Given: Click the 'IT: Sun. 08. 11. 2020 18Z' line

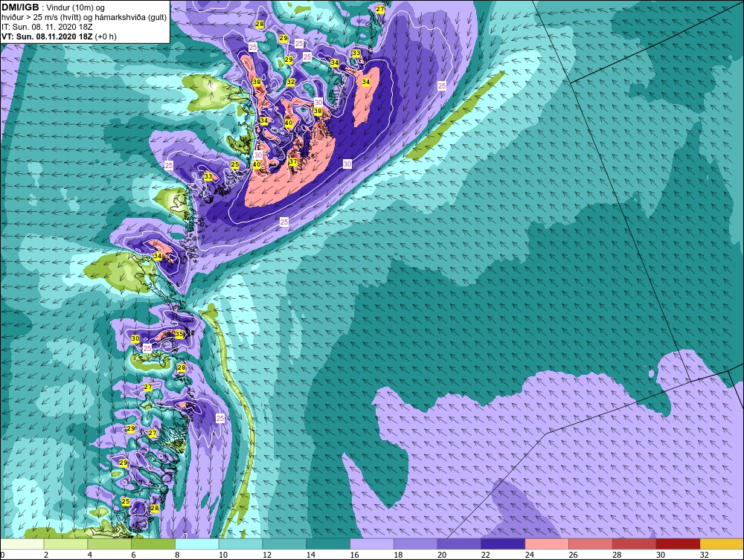Looking at the screenshot, I should [x=47, y=27].
